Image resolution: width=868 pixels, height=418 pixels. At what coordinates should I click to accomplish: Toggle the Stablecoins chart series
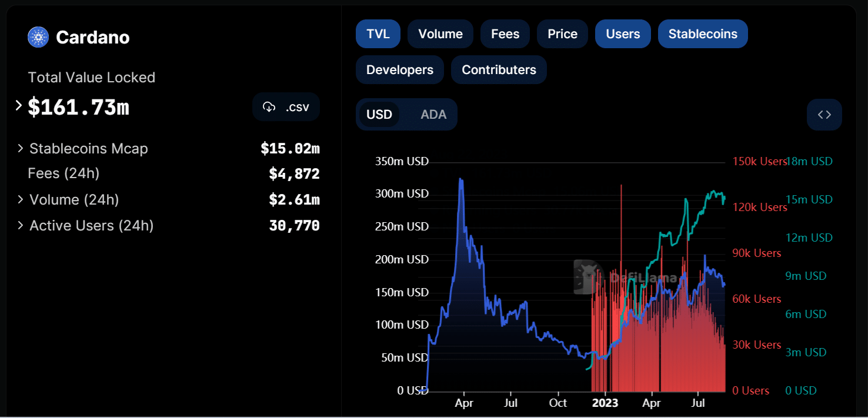(703, 34)
